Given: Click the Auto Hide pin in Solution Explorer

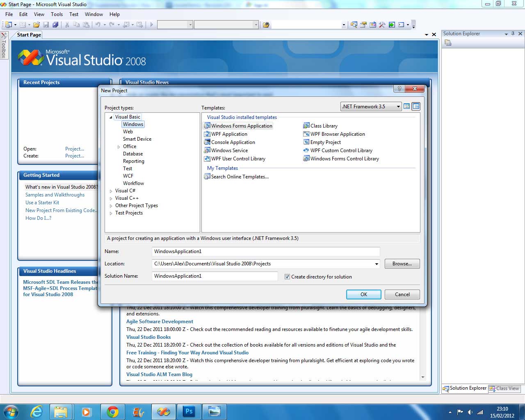Looking at the screenshot, I should click(513, 34).
